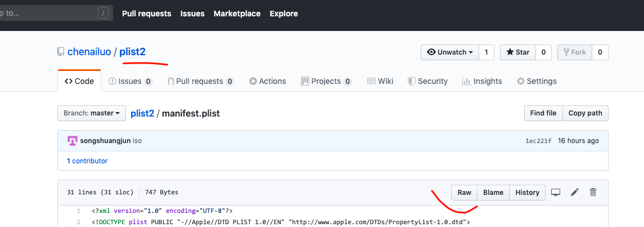View the Raw file contents
Screen dimensions: 644x227
coord(464,193)
